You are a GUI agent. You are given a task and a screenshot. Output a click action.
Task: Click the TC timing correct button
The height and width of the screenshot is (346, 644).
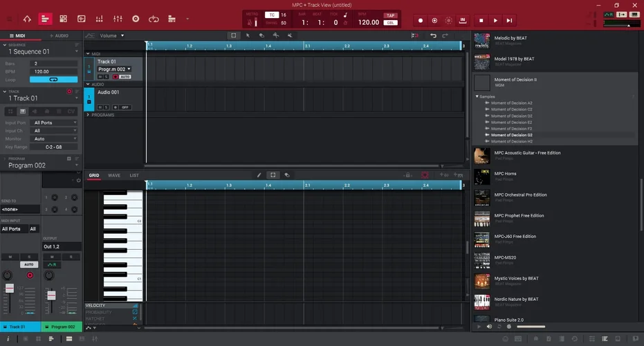271,15
